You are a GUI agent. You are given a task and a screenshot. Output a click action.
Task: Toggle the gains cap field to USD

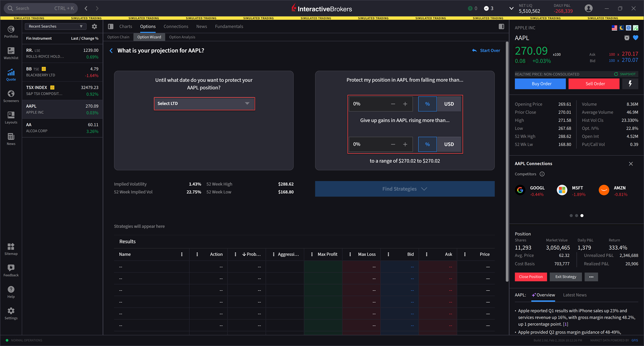point(449,144)
